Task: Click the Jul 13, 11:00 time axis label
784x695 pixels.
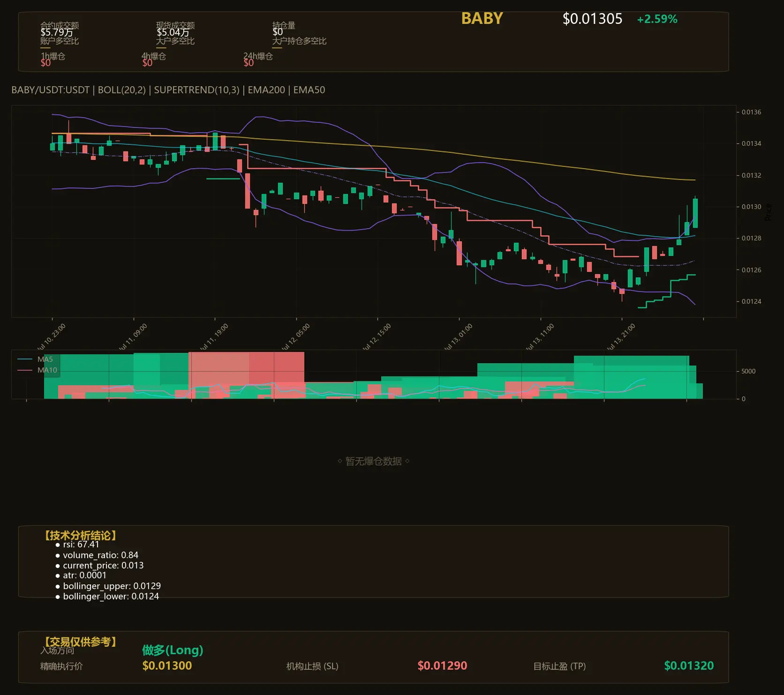Action: 539,337
